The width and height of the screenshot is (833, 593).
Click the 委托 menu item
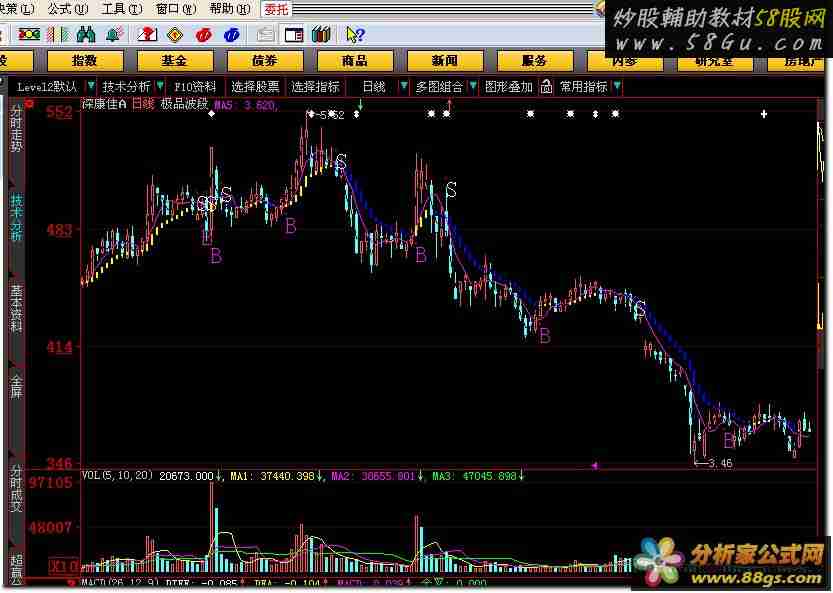pyautogui.click(x=276, y=9)
